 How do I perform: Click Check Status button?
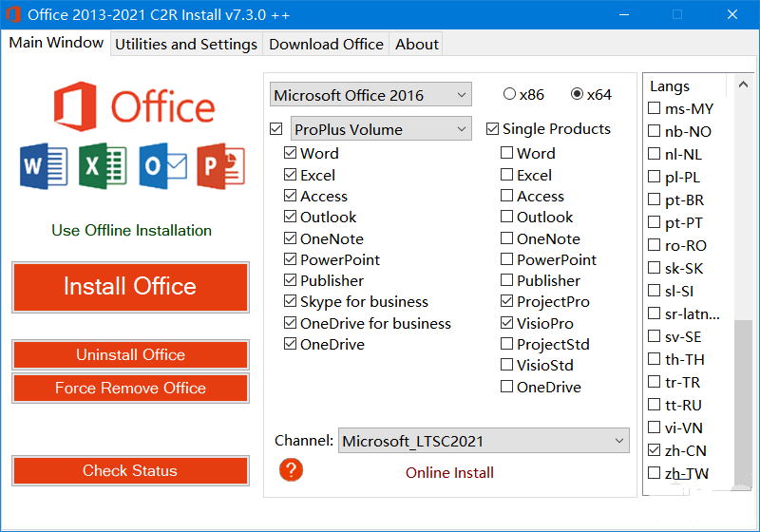(130, 470)
